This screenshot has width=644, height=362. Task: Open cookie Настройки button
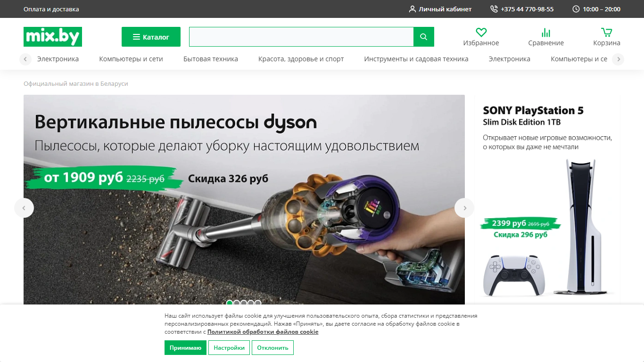point(229,348)
